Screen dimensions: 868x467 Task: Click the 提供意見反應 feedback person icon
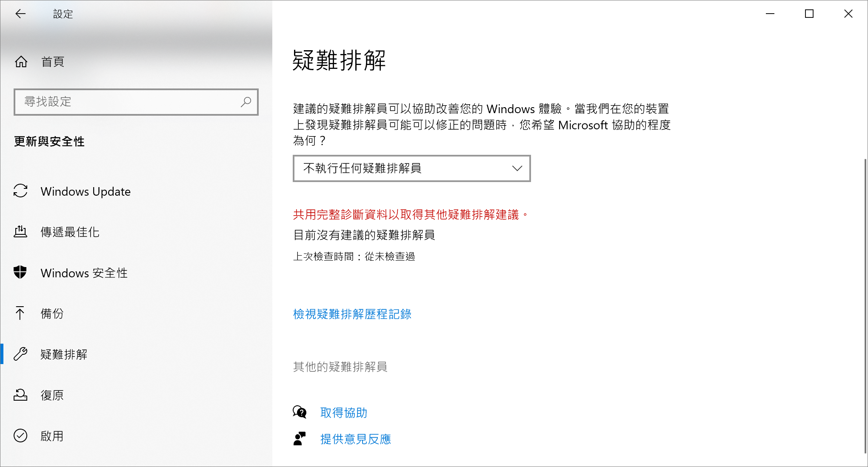point(300,439)
